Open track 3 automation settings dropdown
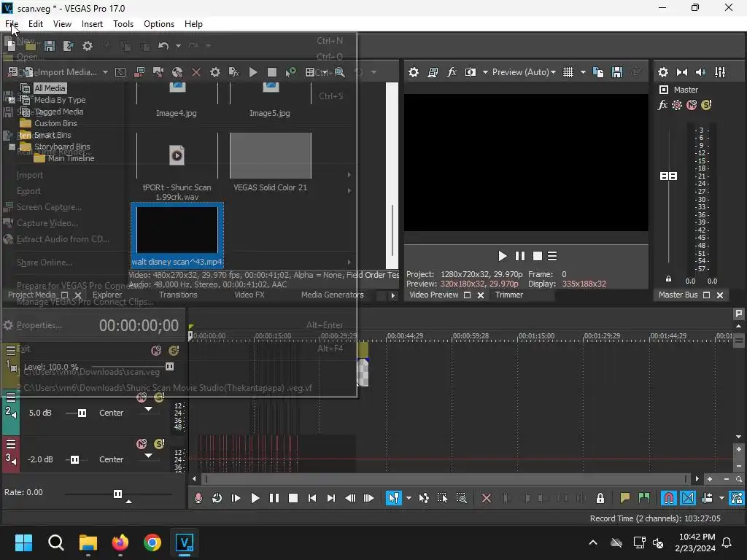The width and height of the screenshot is (747, 560). [x=149, y=455]
